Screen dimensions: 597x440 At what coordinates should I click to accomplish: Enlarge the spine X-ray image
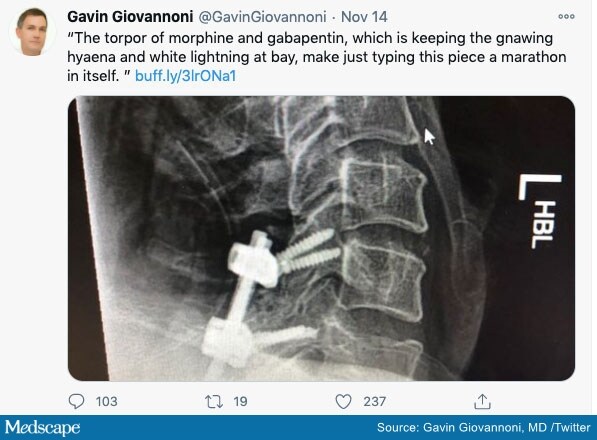pyautogui.click(x=321, y=238)
